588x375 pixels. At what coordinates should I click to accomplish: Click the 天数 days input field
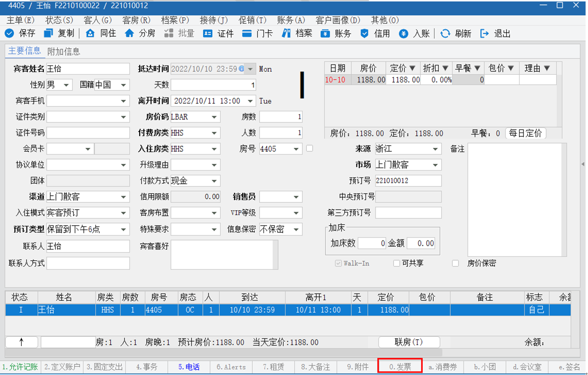coord(213,85)
